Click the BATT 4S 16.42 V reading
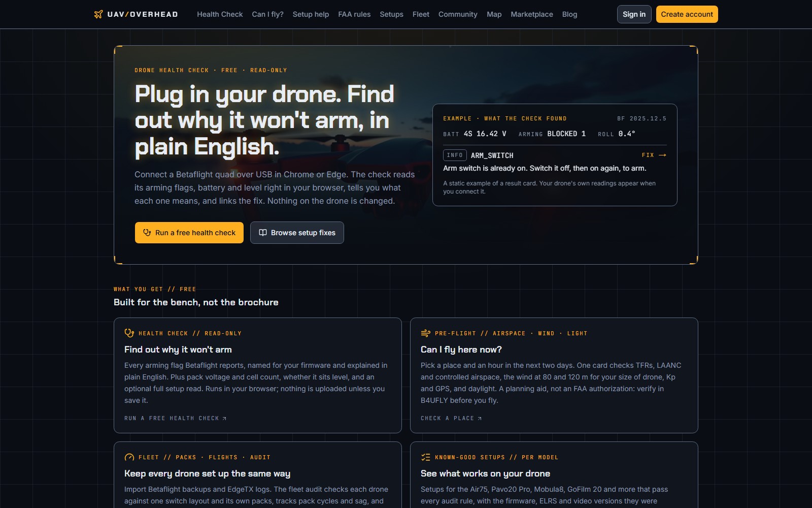The width and height of the screenshot is (812, 508). click(475, 134)
